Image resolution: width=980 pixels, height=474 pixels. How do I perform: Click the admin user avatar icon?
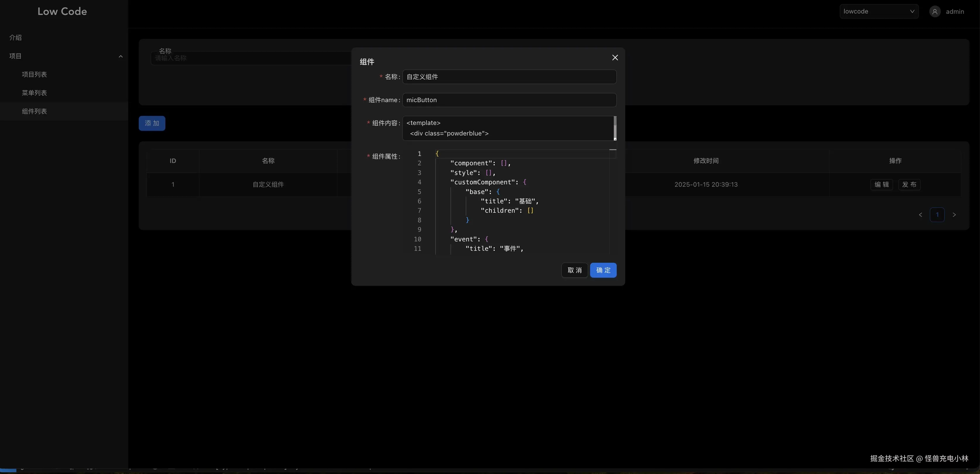[x=935, y=11]
